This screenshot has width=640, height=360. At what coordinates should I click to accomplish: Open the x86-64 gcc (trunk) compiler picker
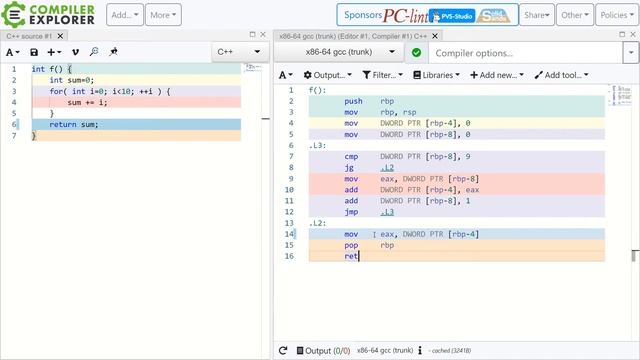(339, 52)
